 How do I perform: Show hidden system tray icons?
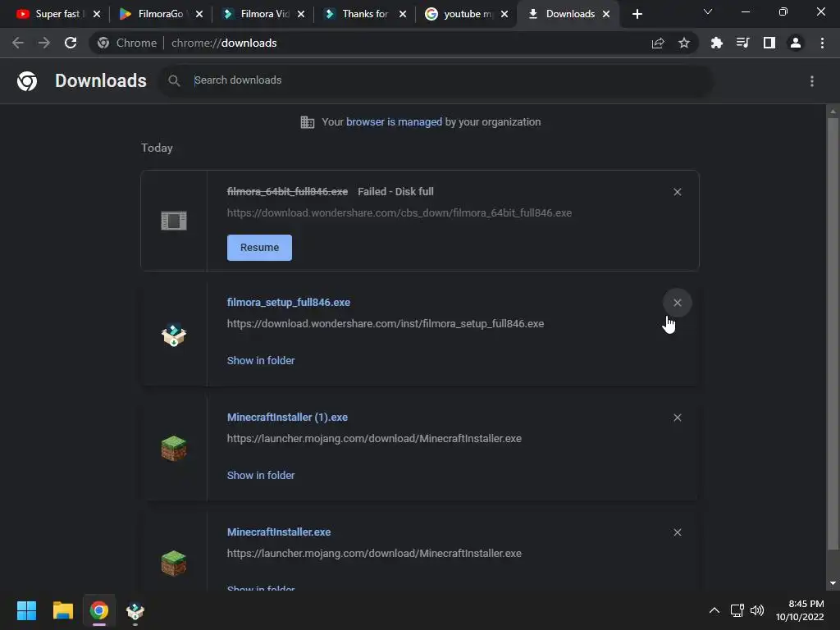coord(714,610)
